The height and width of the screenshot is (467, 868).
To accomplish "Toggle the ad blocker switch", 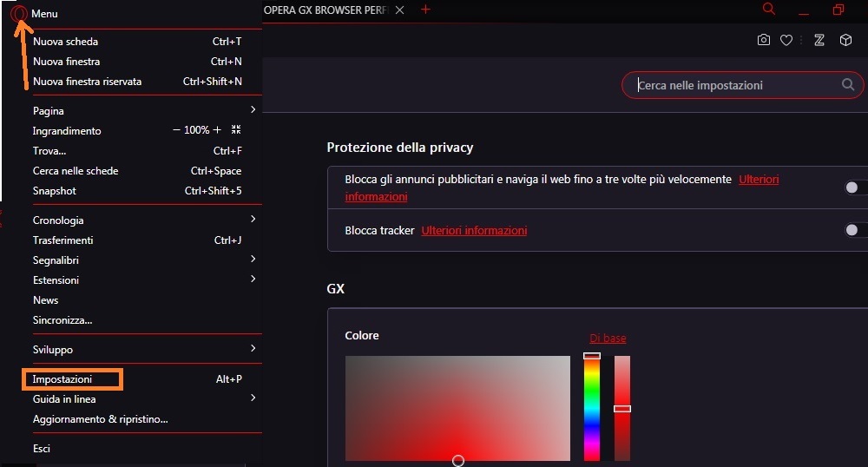I will pyautogui.click(x=856, y=187).
